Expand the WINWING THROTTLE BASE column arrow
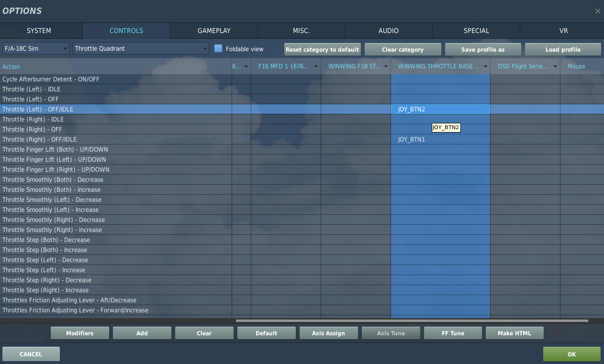The image size is (604, 364). coord(485,66)
